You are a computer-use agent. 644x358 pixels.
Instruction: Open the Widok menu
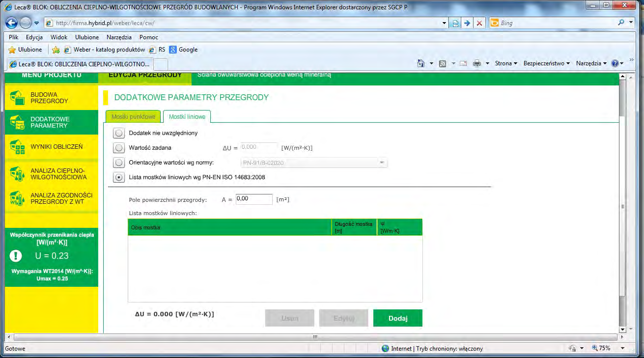[x=59, y=37]
